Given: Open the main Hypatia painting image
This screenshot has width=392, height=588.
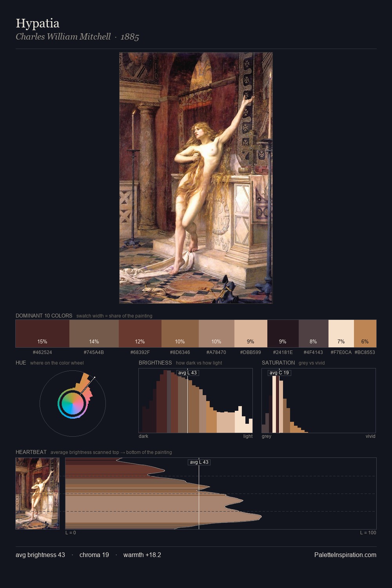Looking at the screenshot, I should (x=196, y=178).
